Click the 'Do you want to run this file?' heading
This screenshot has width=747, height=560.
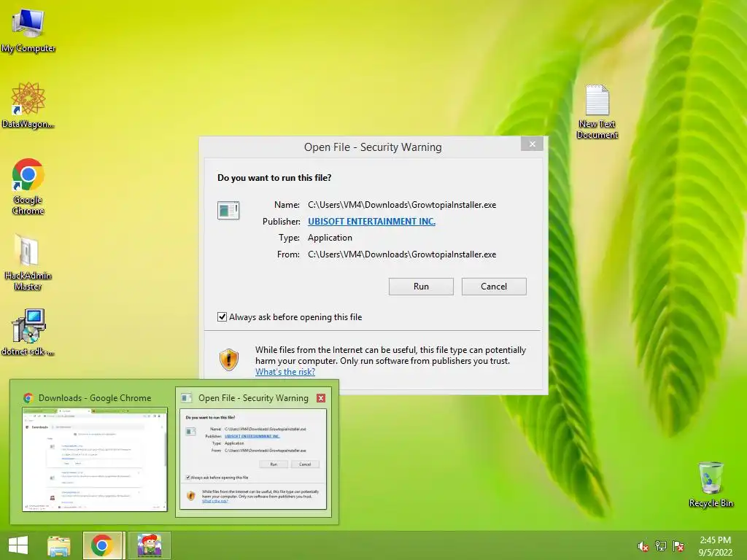click(x=274, y=178)
